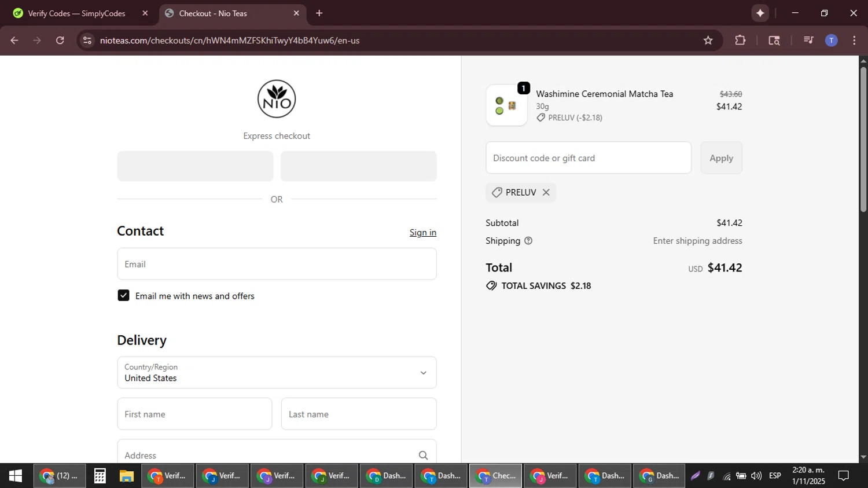Click the battery icon in system tray
Image resolution: width=868 pixels, height=488 pixels.
pyautogui.click(x=741, y=476)
